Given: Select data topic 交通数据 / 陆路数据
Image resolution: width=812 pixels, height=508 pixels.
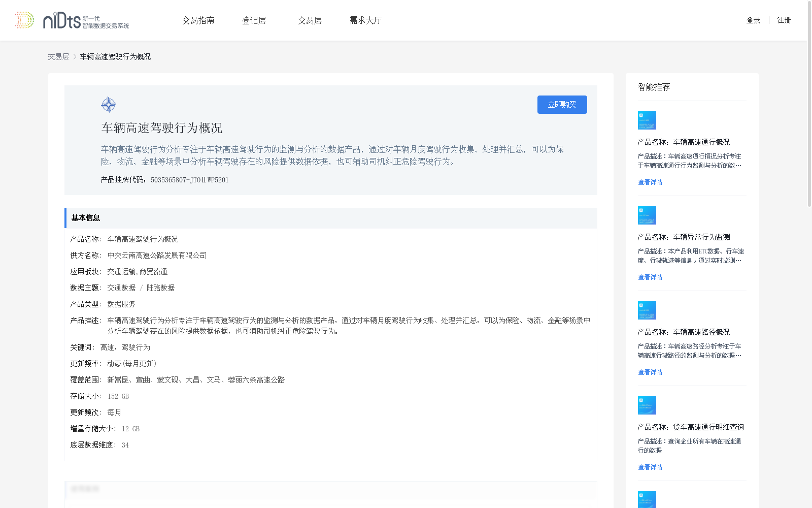Looking at the screenshot, I should (141, 288).
